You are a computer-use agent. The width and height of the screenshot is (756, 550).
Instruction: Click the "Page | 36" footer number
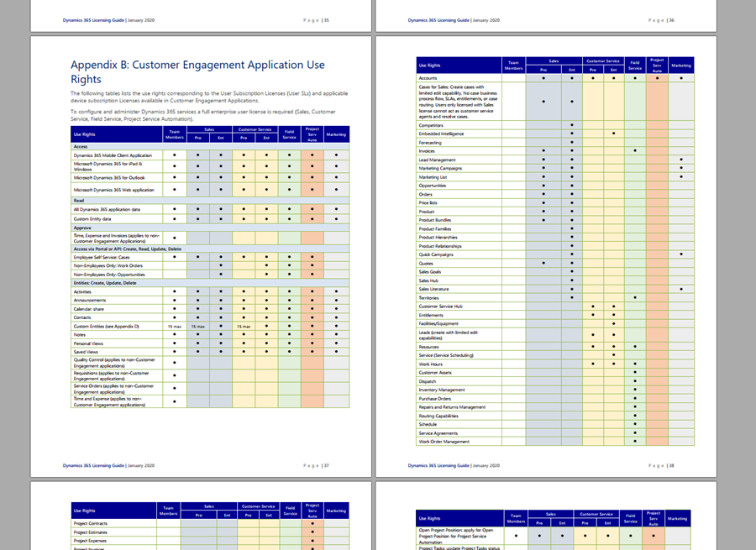click(662, 20)
